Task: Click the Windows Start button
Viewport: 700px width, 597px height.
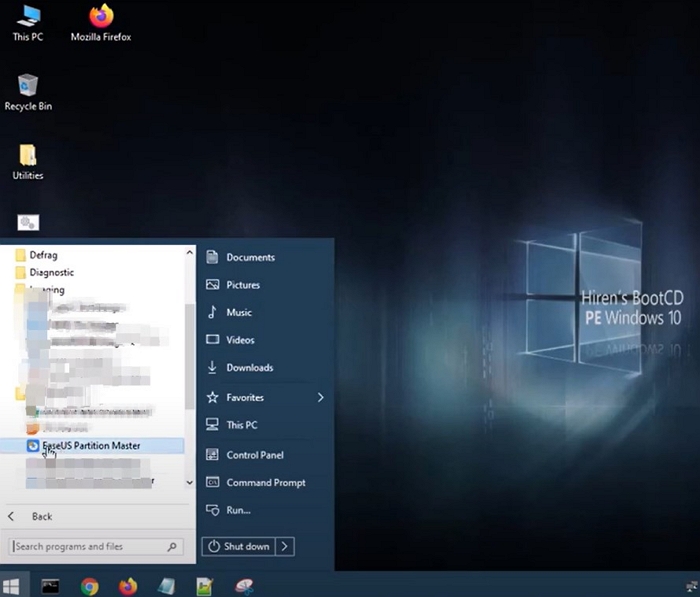Action: tap(13, 585)
